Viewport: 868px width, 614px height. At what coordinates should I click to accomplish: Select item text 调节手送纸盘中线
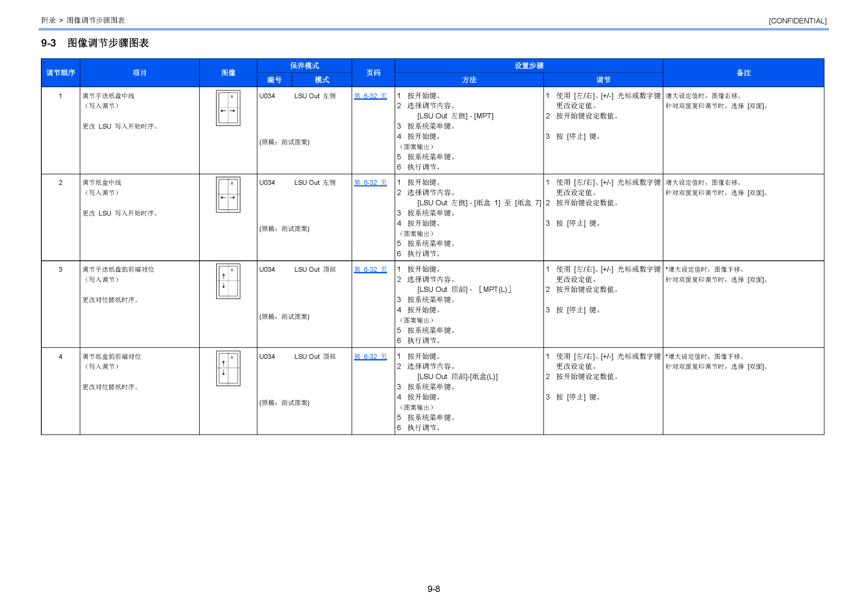[109, 96]
